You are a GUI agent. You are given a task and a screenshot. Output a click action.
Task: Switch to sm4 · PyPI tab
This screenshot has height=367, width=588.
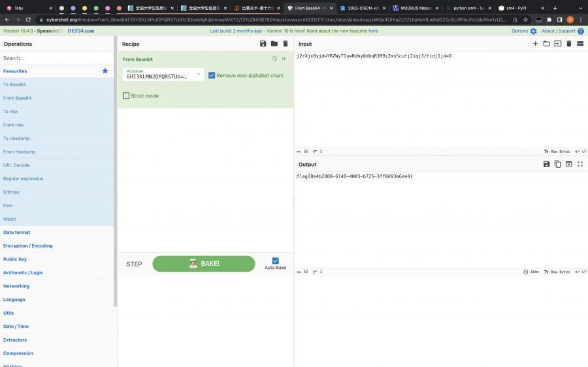point(521,8)
